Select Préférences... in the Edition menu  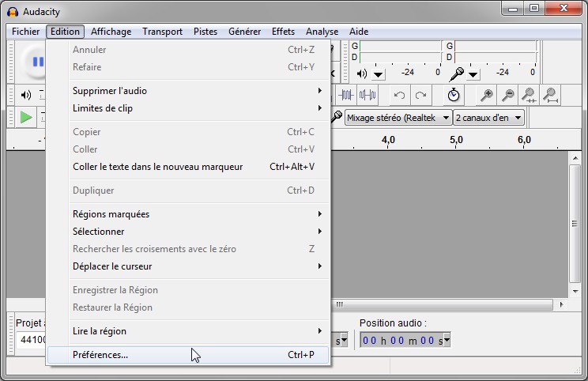coord(100,355)
